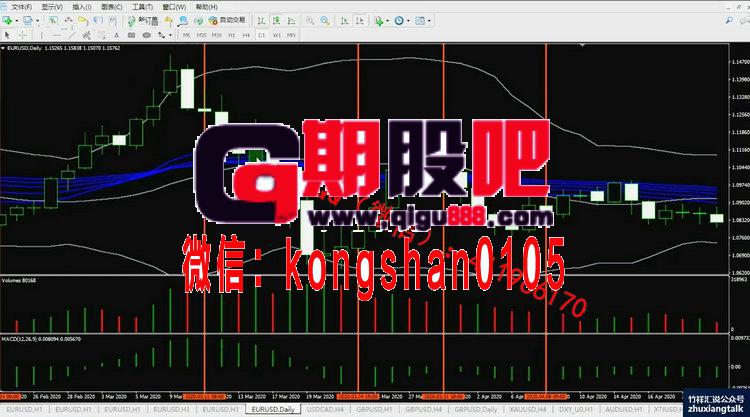This screenshot has width=750, height=417.
Task: Click the Templates icon
Action: (x=420, y=21)
